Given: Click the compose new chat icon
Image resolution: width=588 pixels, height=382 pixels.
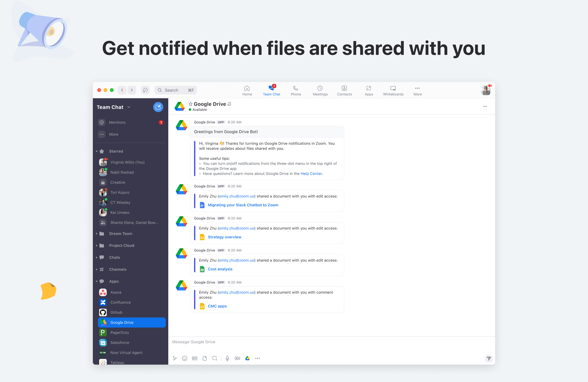Looking at the screenshot, I should pyautogui.click(x=158, y=107).
